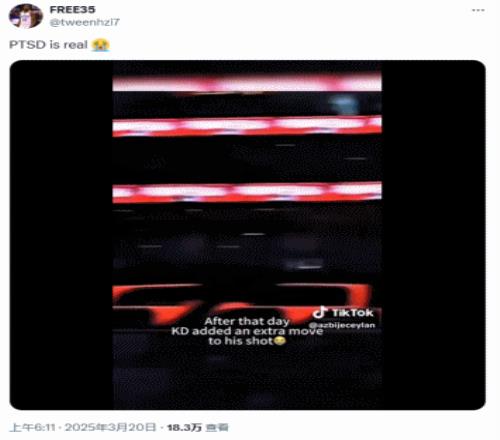Click the TikTok wordmark on the video
Screen dimensions: 500x440
(x=352, y=313)
